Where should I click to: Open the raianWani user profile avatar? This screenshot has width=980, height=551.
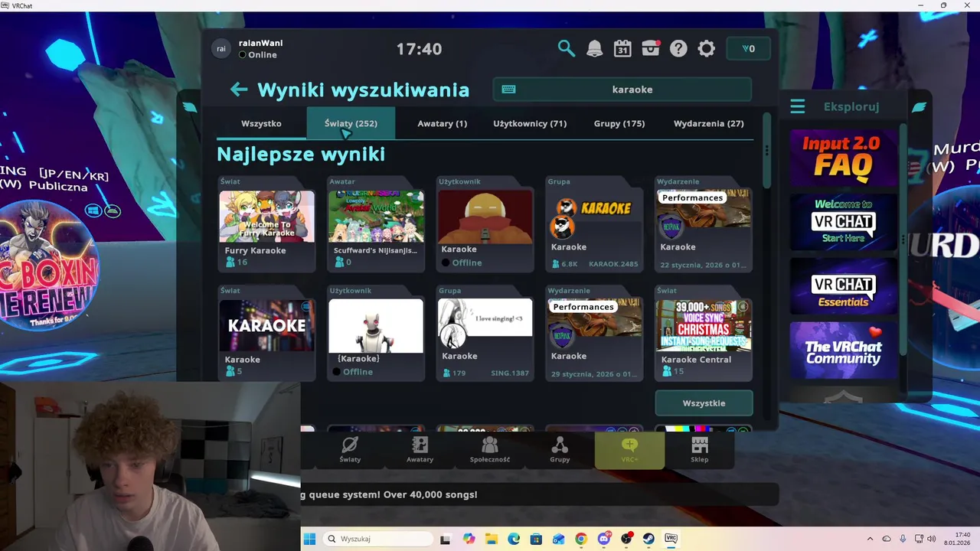tap(221, 49)
